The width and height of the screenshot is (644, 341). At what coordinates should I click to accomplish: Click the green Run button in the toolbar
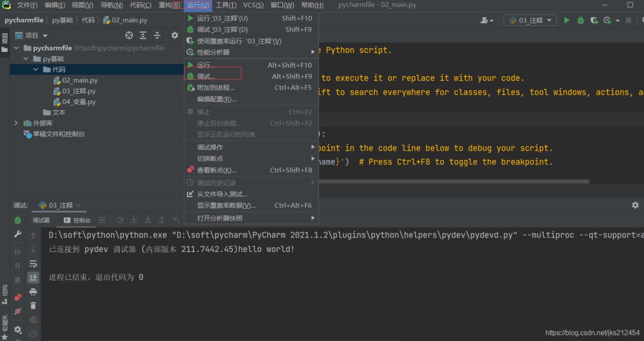click(567, 20)
